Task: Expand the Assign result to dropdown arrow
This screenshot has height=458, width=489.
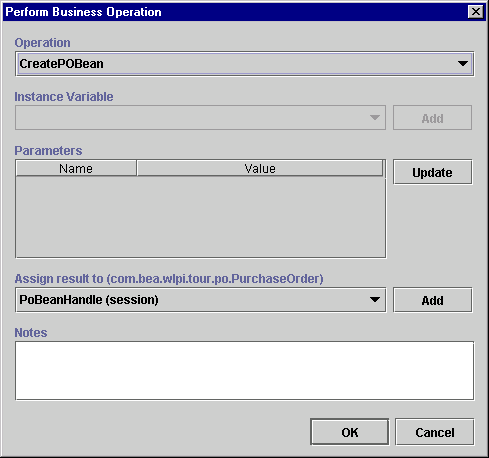Action: pos(375,300)
